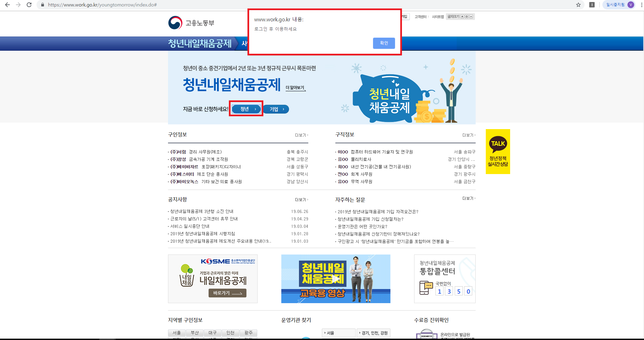Open the notice 청년내일채움공제 3년형 소진 안내
Image resolution: width=644 pixels, height=340 pixels.
202,211
